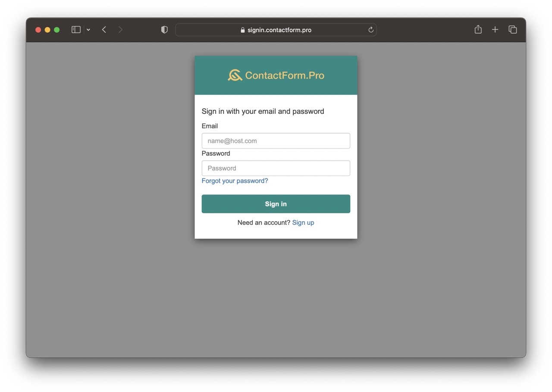Click the reload page icon
Viewport: 552px width, 392px height.
coord(370,29)
